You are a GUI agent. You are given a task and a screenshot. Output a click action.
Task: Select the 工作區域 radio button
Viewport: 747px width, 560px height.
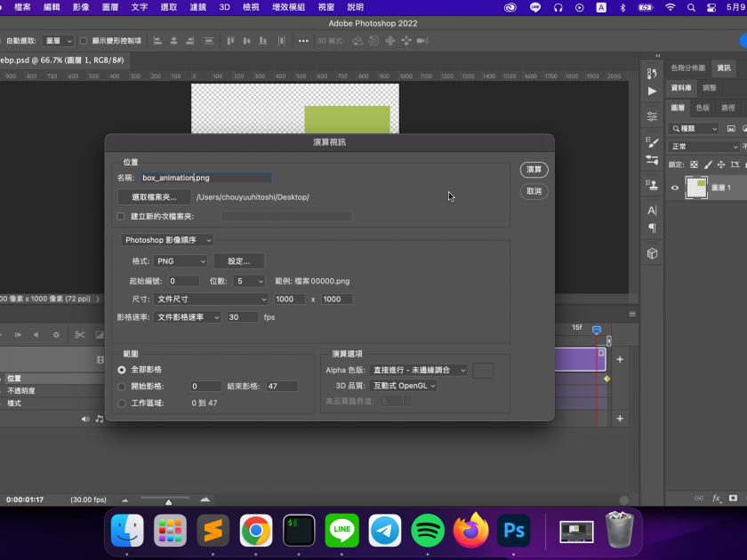[122, 403]
